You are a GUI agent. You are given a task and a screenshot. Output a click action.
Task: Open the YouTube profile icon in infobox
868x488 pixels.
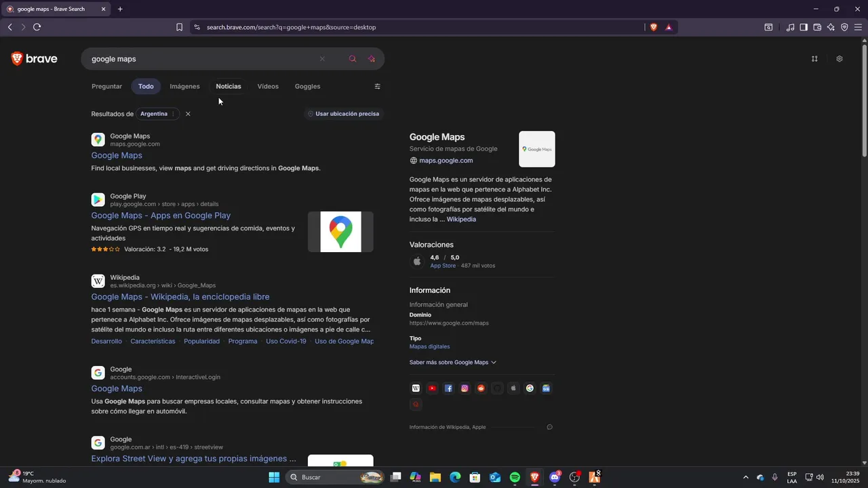[x=432, y=388]
